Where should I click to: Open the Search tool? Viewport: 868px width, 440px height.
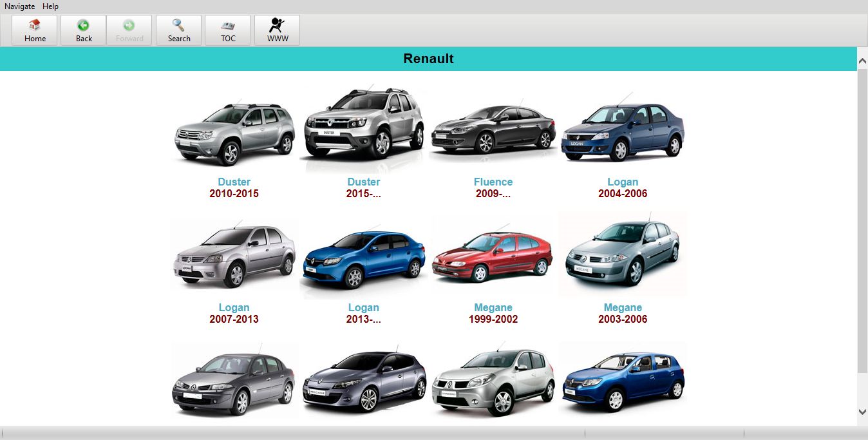[179, 30]
